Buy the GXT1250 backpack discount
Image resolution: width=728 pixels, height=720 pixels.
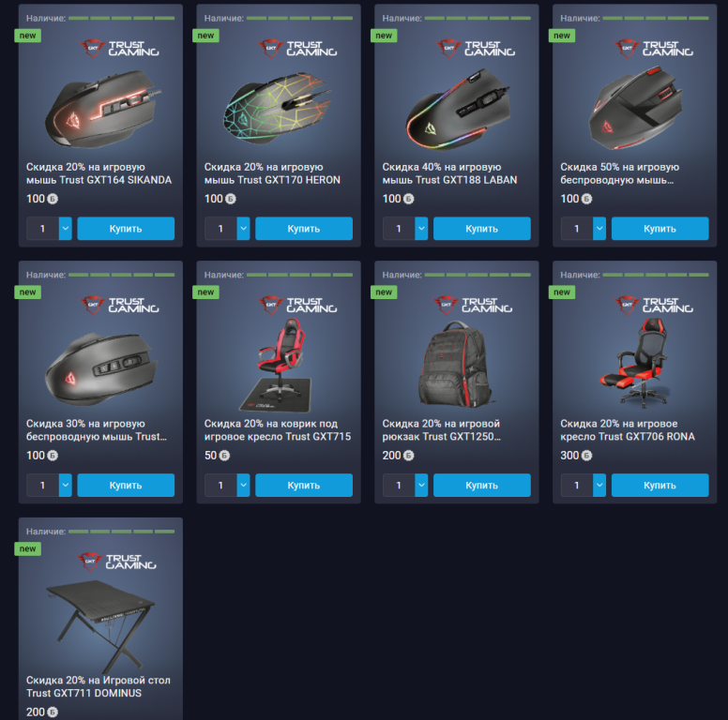tap(482, 486)
